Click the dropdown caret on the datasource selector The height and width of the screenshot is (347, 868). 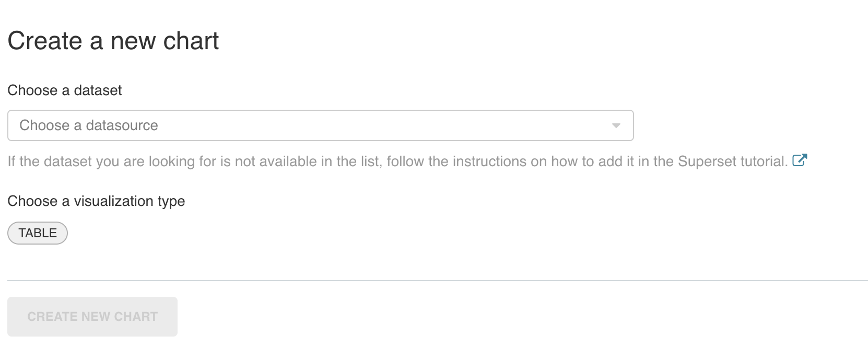tap(616, 125)
